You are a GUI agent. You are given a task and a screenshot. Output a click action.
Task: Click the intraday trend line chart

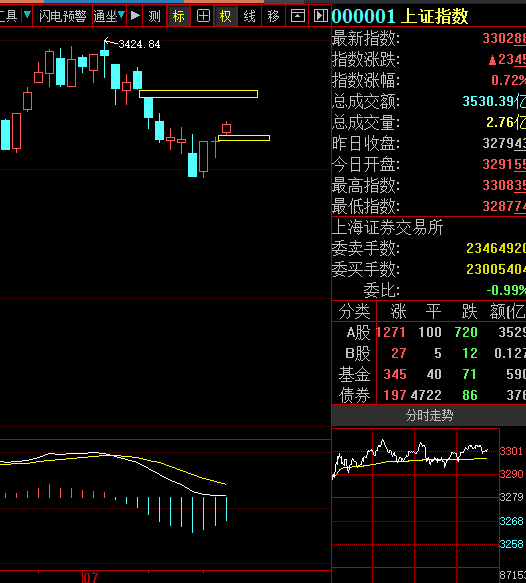(x=415, y=498)
